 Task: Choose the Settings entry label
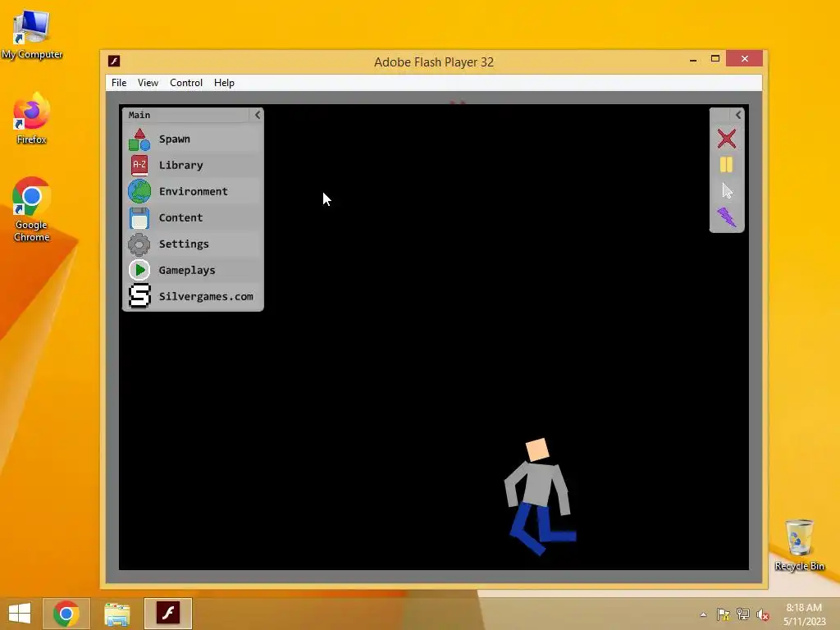184,244
